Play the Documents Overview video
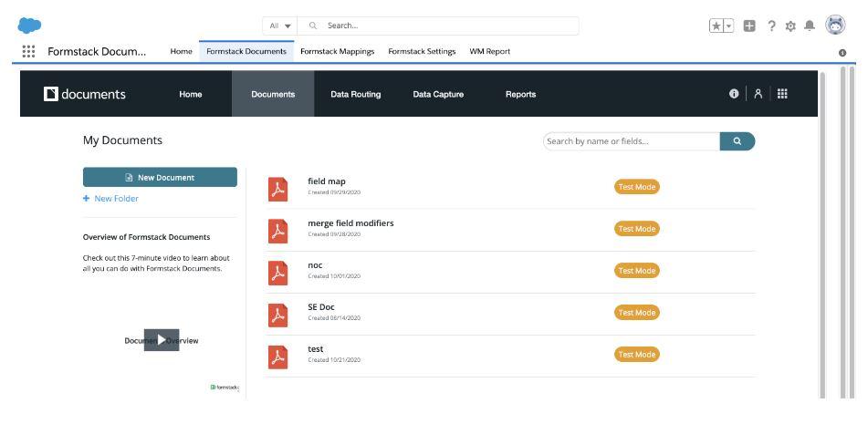868x424 pixels. [x=162, y=340]
